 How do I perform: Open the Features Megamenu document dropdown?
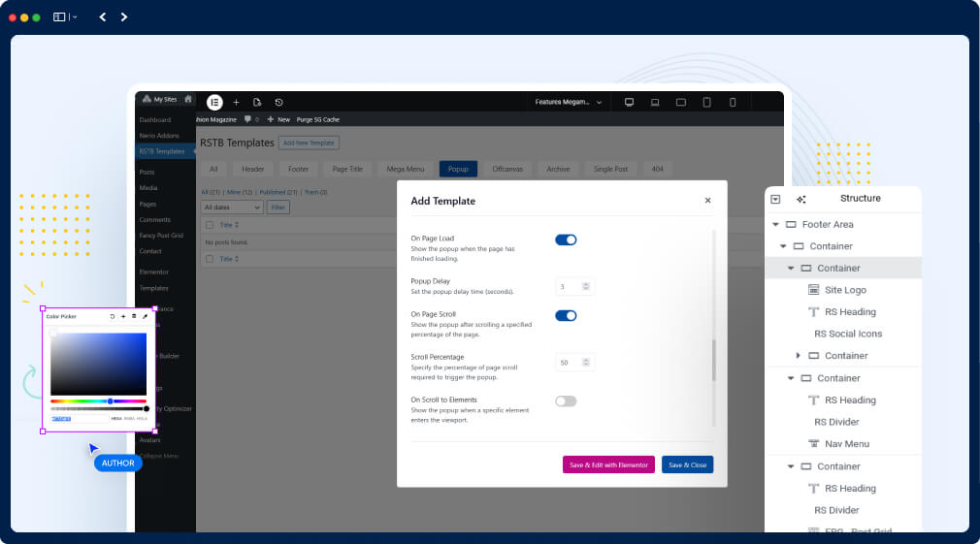click(569, 102)
